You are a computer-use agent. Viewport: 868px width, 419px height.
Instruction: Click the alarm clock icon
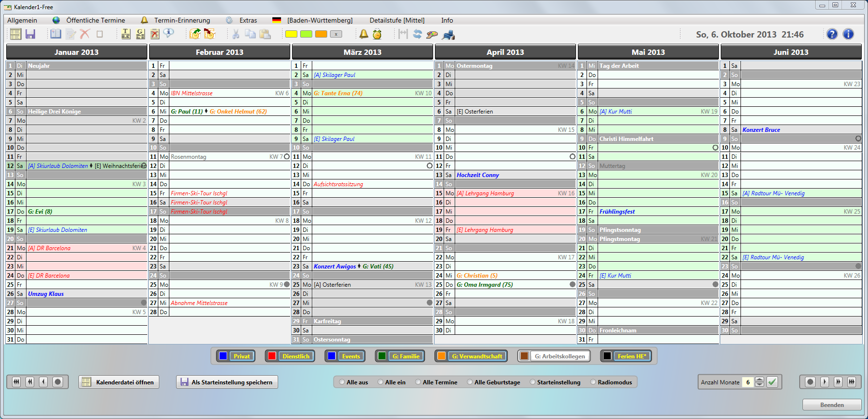point(377,34)
